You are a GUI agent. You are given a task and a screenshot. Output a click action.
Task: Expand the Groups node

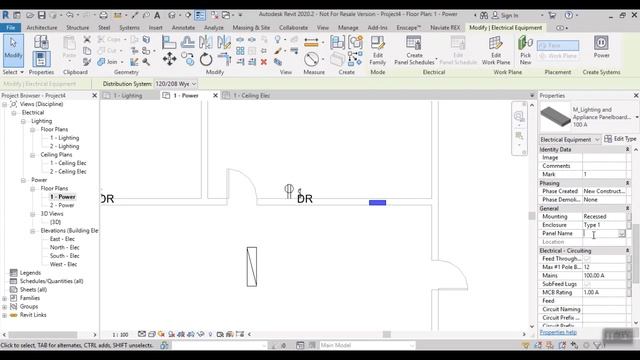pos(4,307)
